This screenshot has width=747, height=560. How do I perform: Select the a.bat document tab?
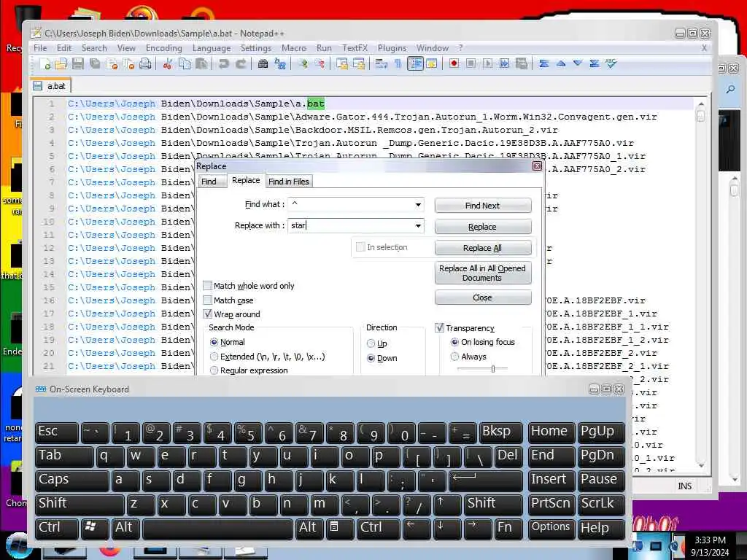tap(51, 86)
